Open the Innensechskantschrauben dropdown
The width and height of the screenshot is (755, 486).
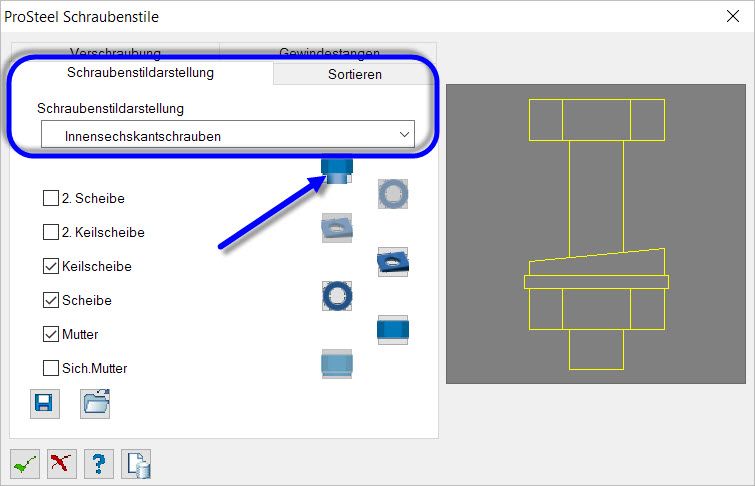tap(228, 134)
